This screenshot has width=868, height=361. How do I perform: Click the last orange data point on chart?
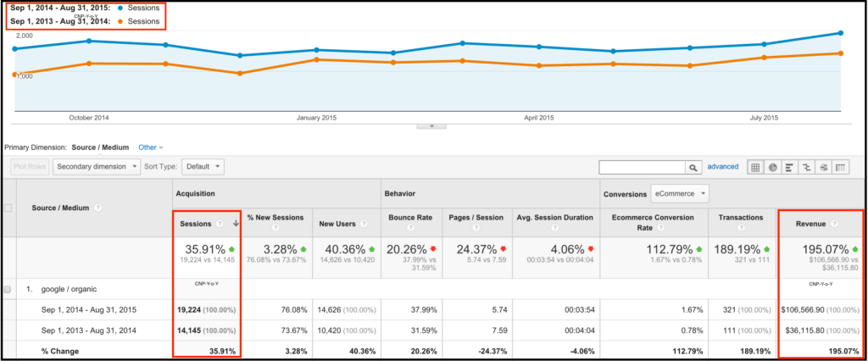point(841,53)
